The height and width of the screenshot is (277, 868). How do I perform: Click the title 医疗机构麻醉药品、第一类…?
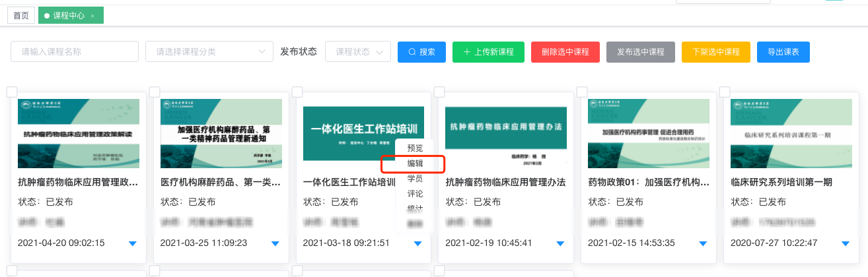point(221,182)
